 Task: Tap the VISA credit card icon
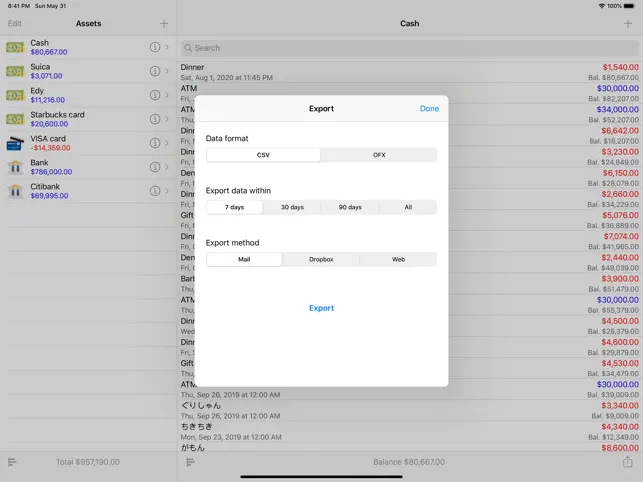(15, 144)
